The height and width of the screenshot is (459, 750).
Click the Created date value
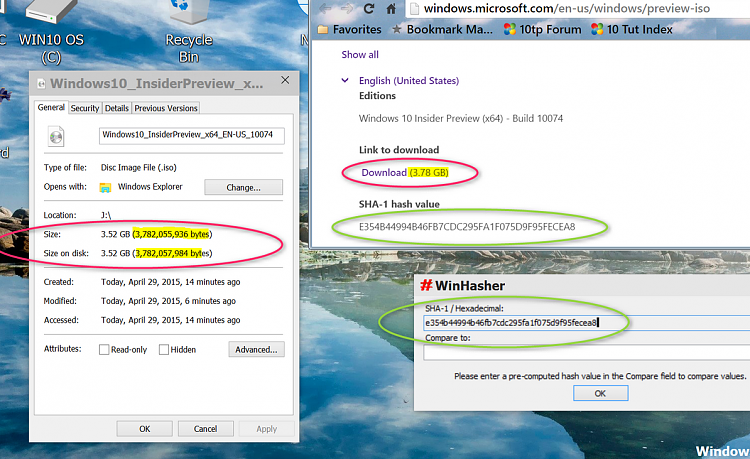coord(170,282)
